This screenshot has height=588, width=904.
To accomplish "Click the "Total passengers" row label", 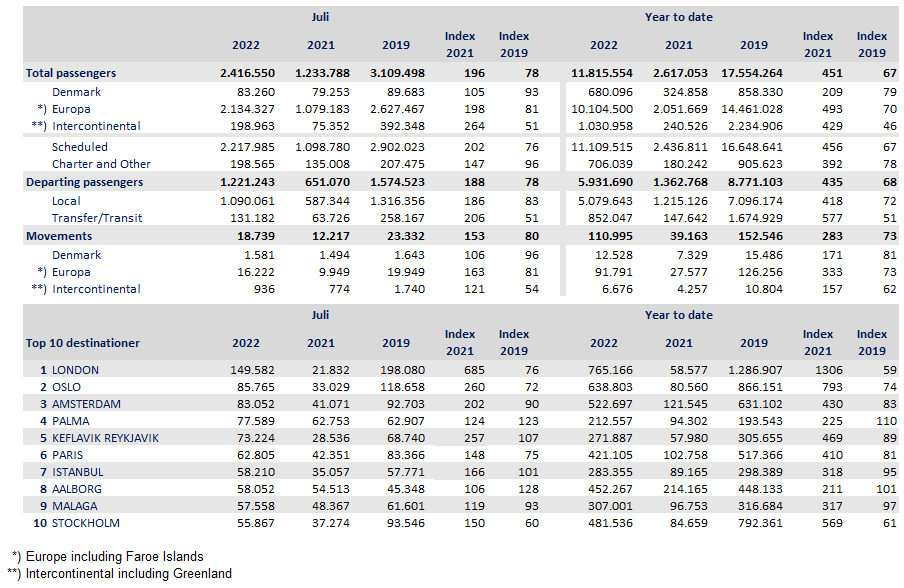I will pyautogui.click(x=71, y=73).
